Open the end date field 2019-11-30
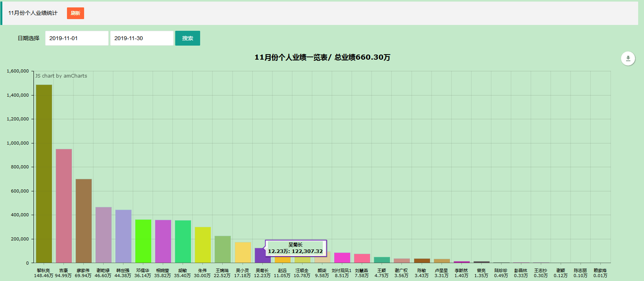This screenshot has height=281, width=644. (142, 38)
